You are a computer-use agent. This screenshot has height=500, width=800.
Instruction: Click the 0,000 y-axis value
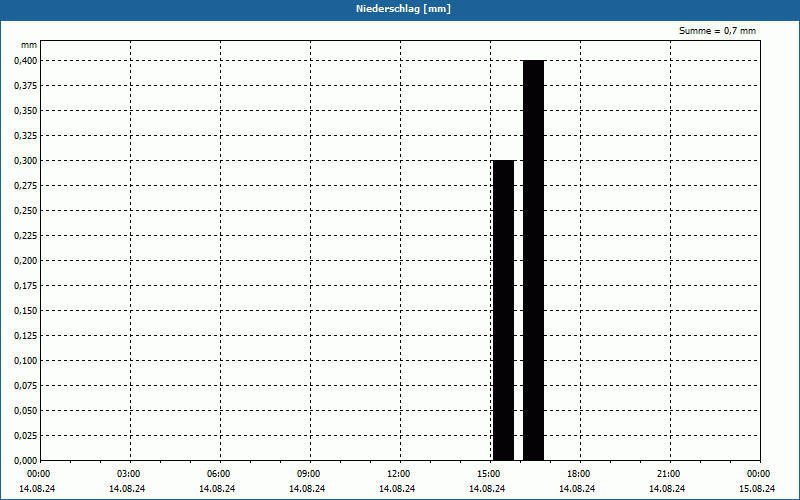point(26,460)
